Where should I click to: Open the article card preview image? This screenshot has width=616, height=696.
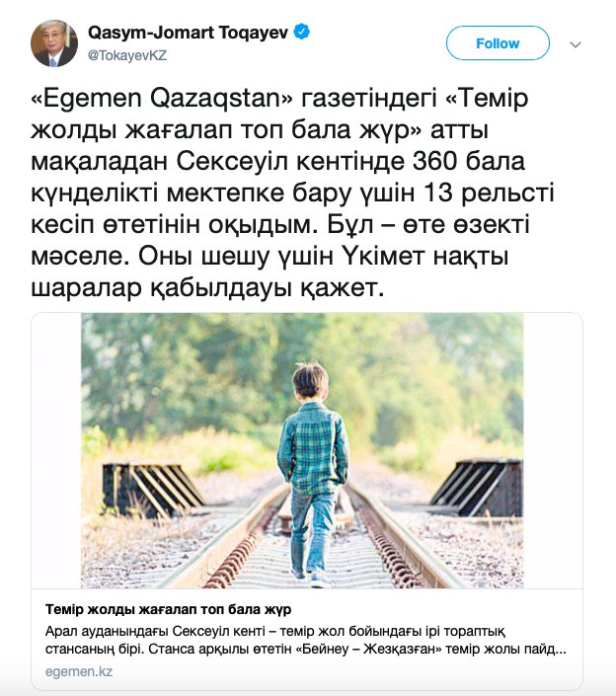(307, 450)
